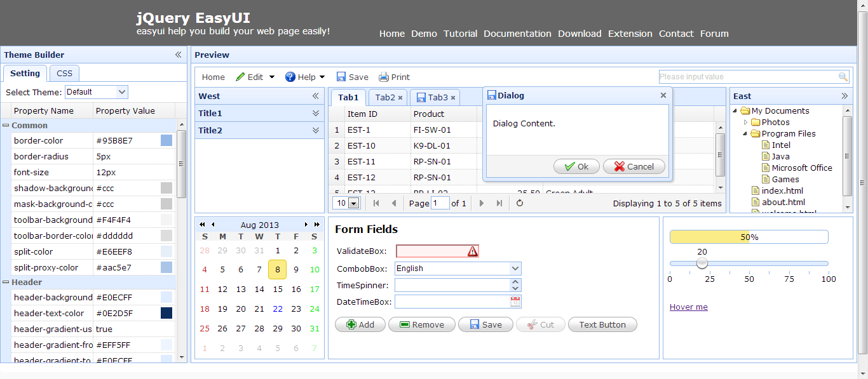
Task: Open the Demo navigation link
Action: pyautogui.click(x=424, y=34)
